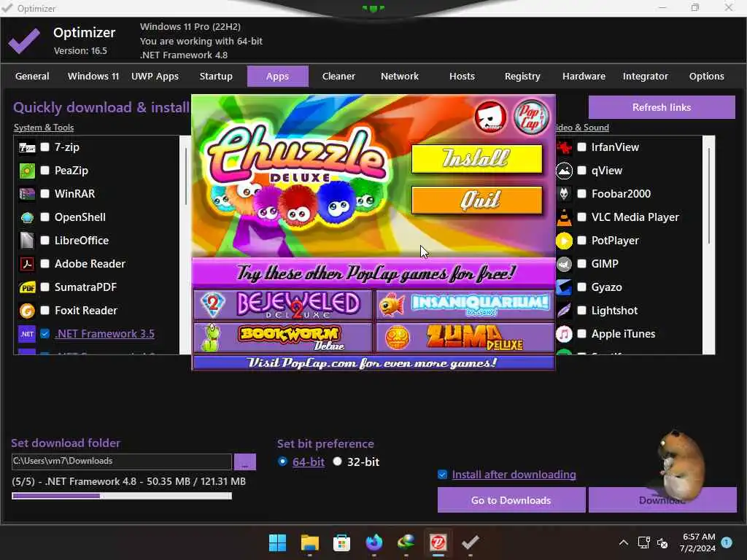The image size is (747, 560).
Task: Click the Lightshot feather icon
Action: [x=564, y=311]
